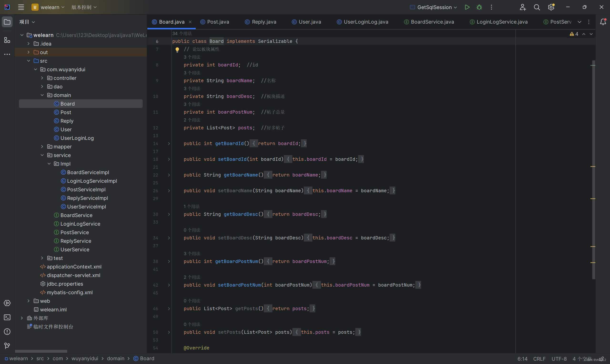This screenshot has height=364, width=610.
Task: Open the GetSqlSession run configuration dropdown
Action: click(x=434, y=7)
